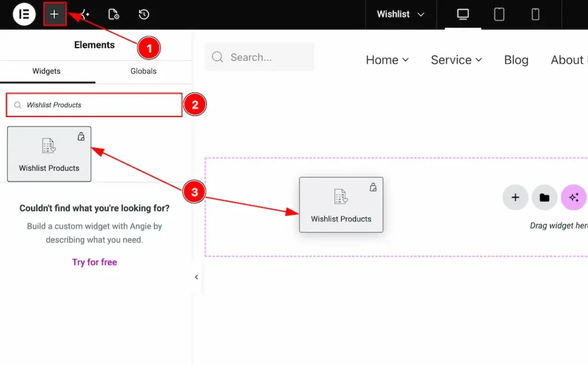Expand the Wishlist page dropdown

click(x=400, y=14)
